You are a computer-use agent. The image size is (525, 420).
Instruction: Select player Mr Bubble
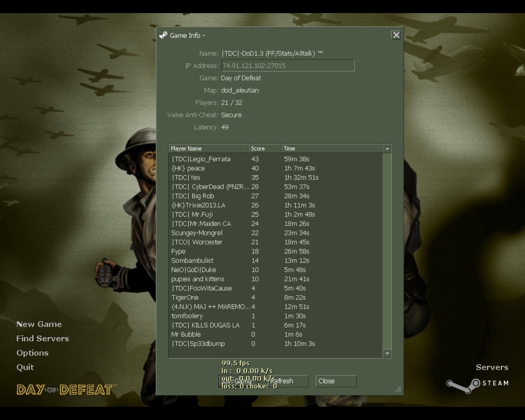276,334
